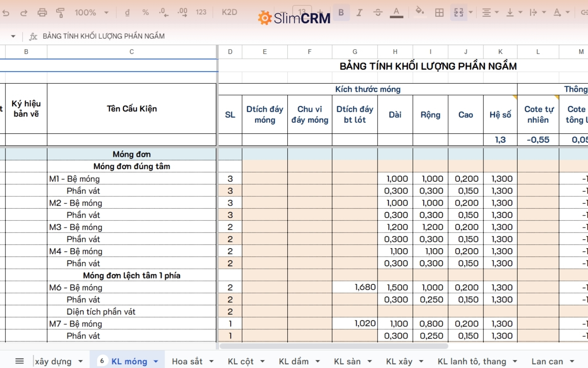Select the 'Móng đơn lệch tâm 1 phía' cell
The image size is (588, 368).
[x=132, y=275]
